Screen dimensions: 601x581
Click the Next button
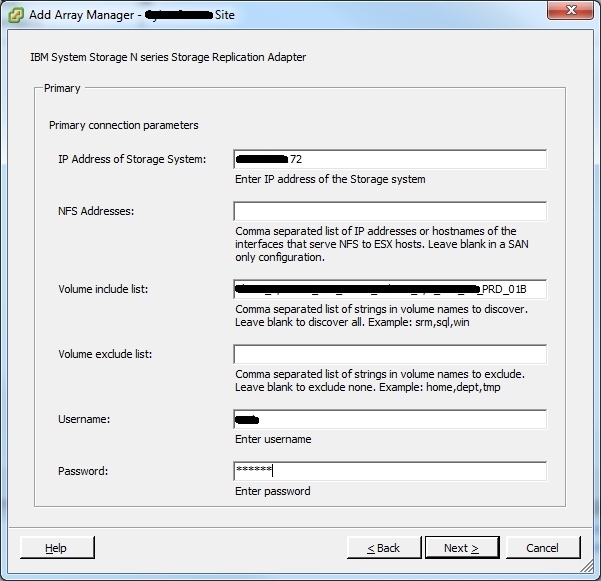[462, 548]
